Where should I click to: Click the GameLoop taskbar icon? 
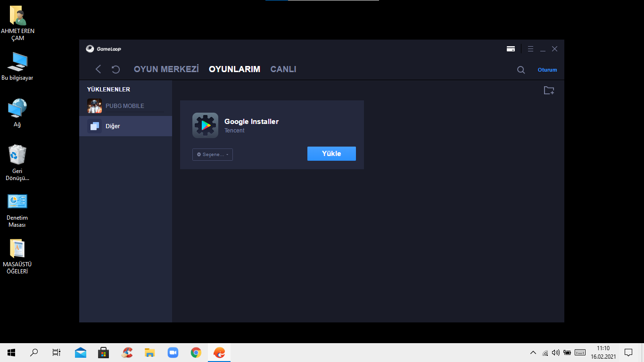tap(219, 353)
